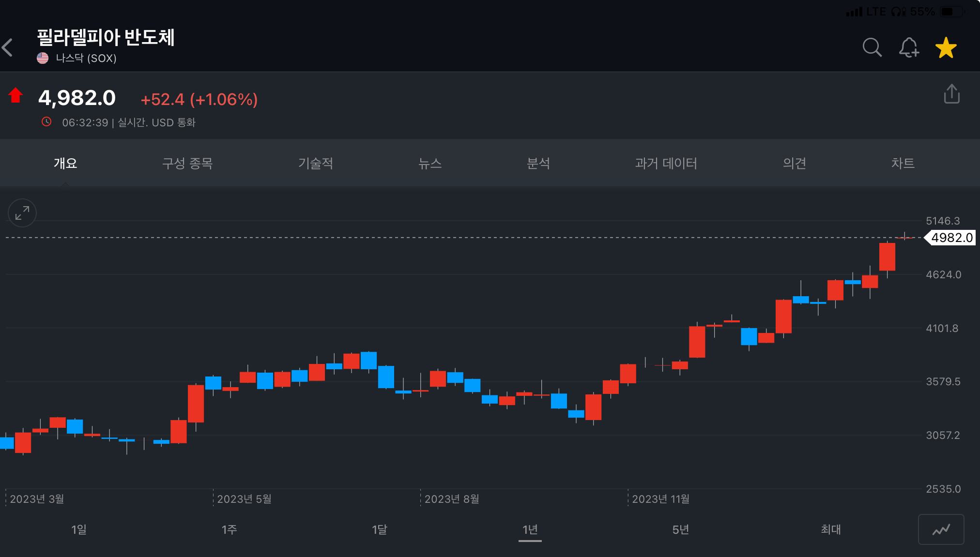This screenshot has height=557, width=980.
Task: Toggle the yellow favorite star
Action: 946,47
